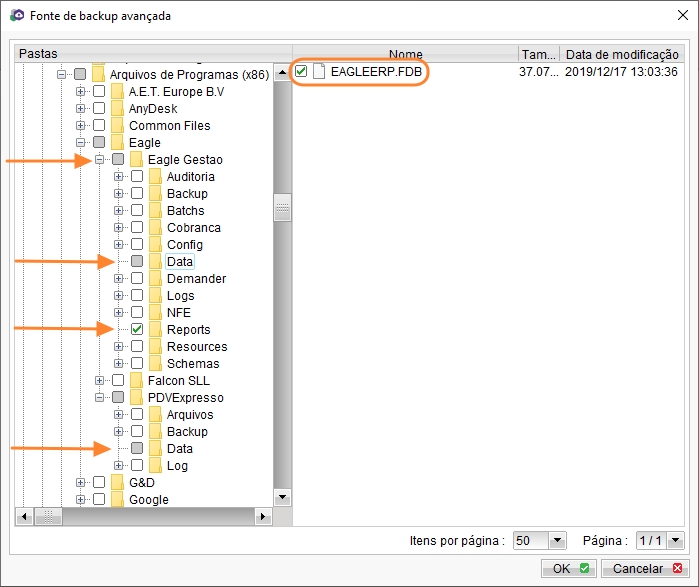699x587 pixels.
Task: Check the Schemas folder checkbox
Action: coord(137,363)
